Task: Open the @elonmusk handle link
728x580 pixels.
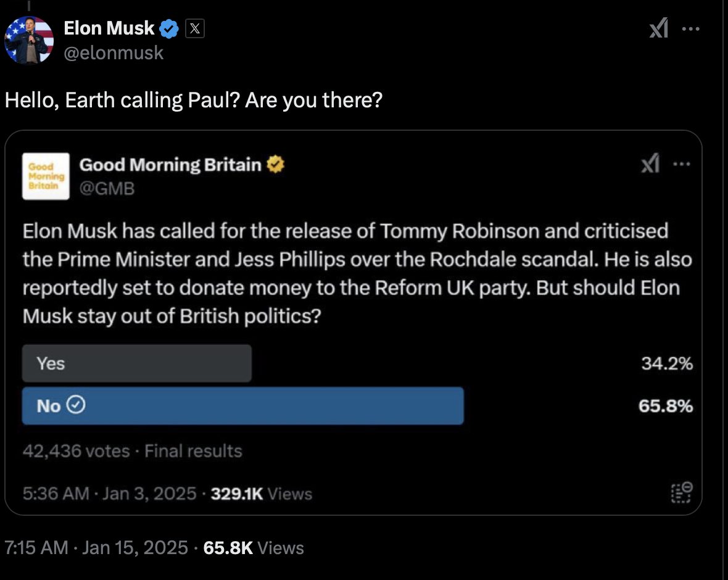Action: click(114, 53)
